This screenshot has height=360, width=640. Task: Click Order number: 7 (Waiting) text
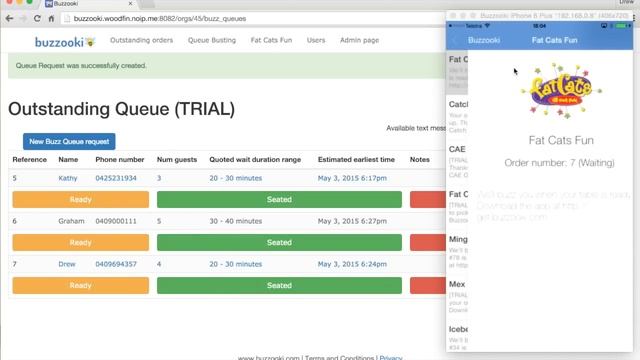(559, 163)
